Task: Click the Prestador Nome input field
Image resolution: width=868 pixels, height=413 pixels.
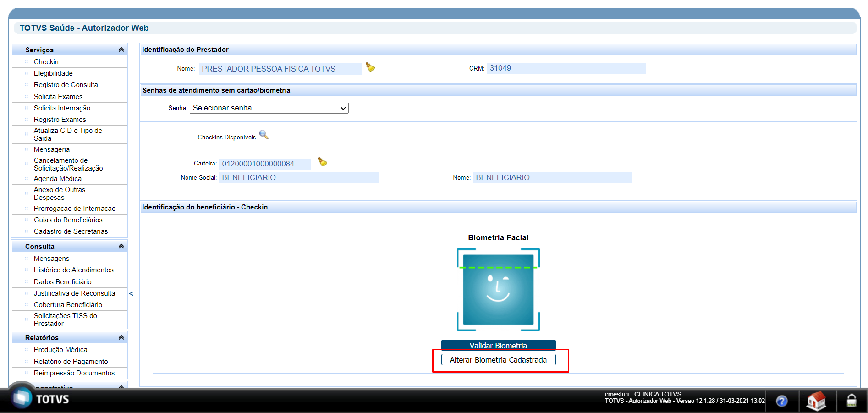Action: click(x=280, y=69)
